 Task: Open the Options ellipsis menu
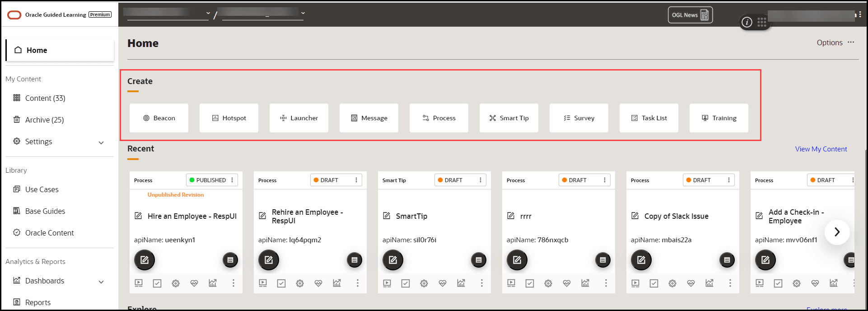point(851,42)
